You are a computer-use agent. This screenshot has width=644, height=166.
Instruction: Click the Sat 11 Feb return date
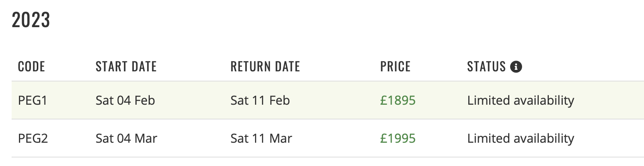260,100
